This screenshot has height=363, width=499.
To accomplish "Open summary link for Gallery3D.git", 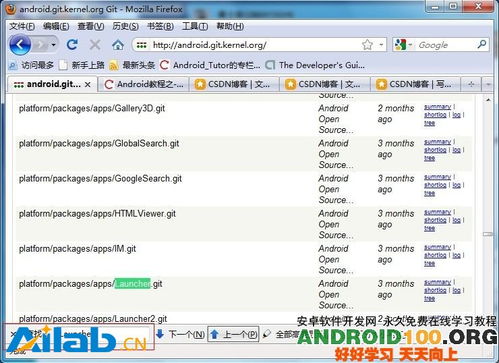I will (x=437, y=107).
